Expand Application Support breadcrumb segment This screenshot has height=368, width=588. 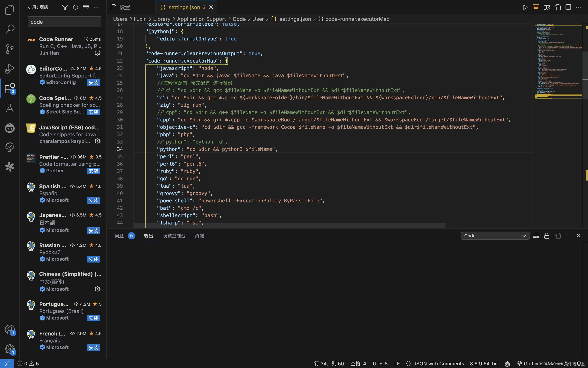[x=202, y=19]
